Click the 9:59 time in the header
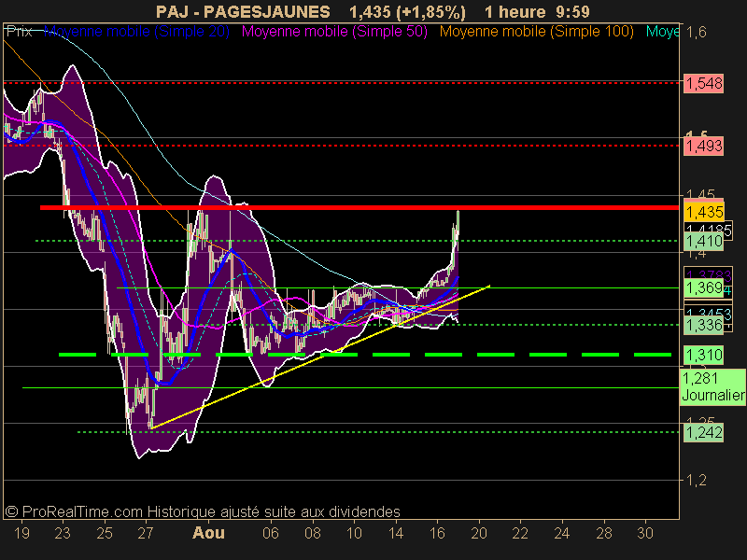This screenshot has height=560, width=747. coord(572,11)
